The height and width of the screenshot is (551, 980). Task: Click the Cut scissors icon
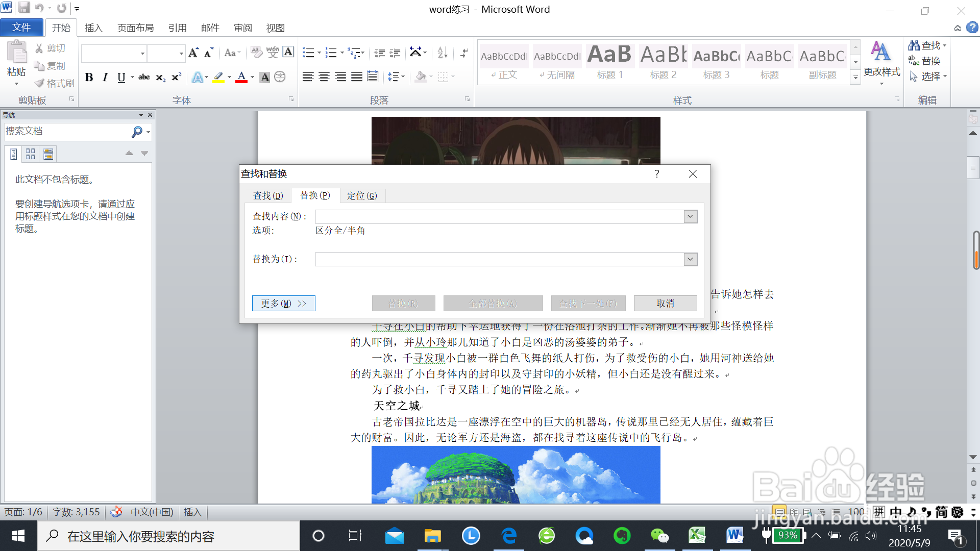39,48
